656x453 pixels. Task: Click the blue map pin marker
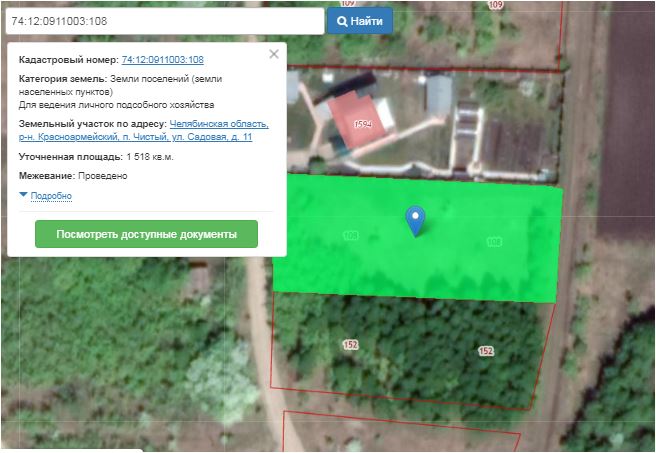pos(415,219)
